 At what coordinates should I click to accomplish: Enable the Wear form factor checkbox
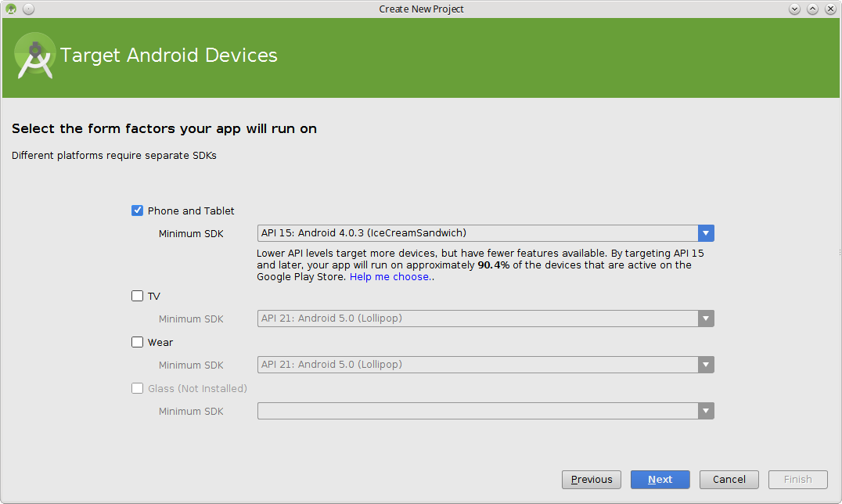[x=138, y=342]
